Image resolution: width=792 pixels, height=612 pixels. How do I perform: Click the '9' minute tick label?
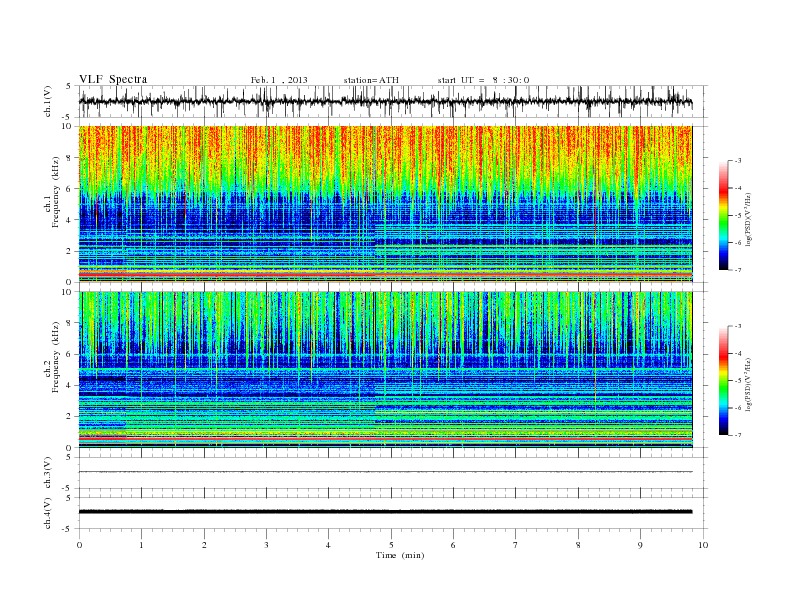coord(640,545)
